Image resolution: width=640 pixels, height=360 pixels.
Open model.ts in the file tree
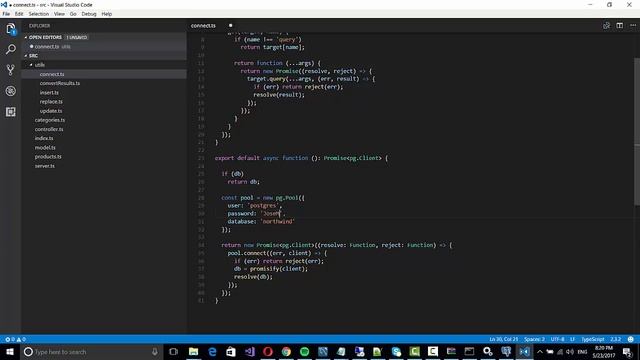pos(45,148)
